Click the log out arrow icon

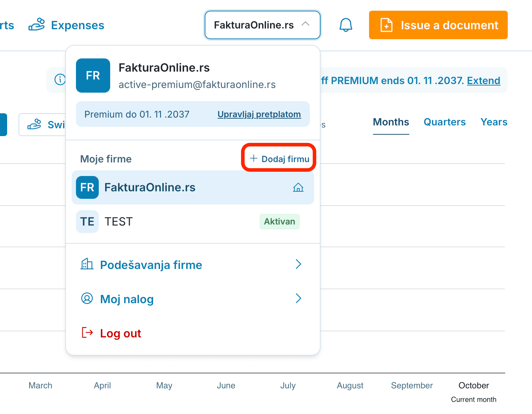87,332
